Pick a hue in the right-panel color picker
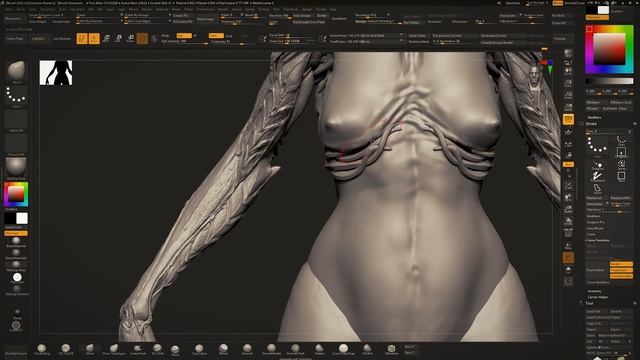Screen dimensions: 640x360 point(609,49)
